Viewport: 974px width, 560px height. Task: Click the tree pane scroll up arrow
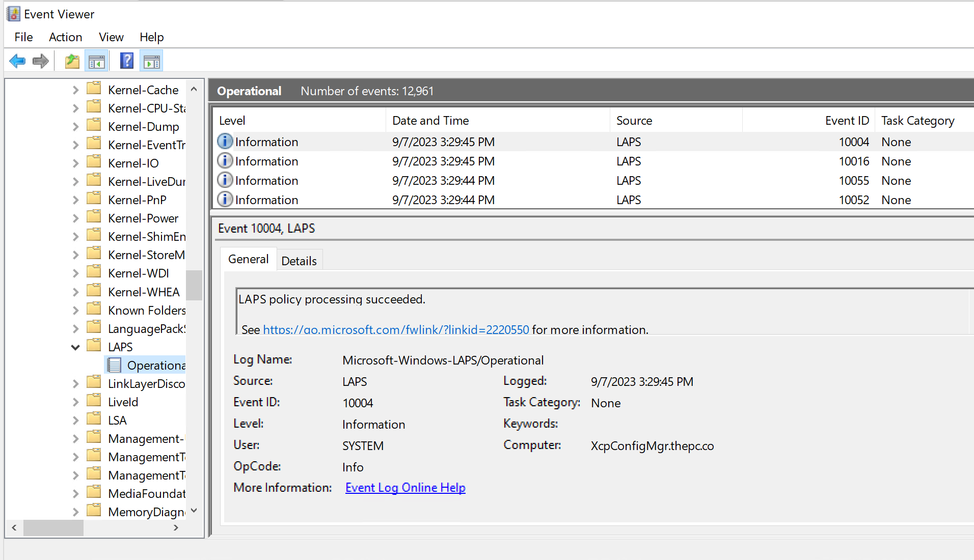[x=194, y=89]
